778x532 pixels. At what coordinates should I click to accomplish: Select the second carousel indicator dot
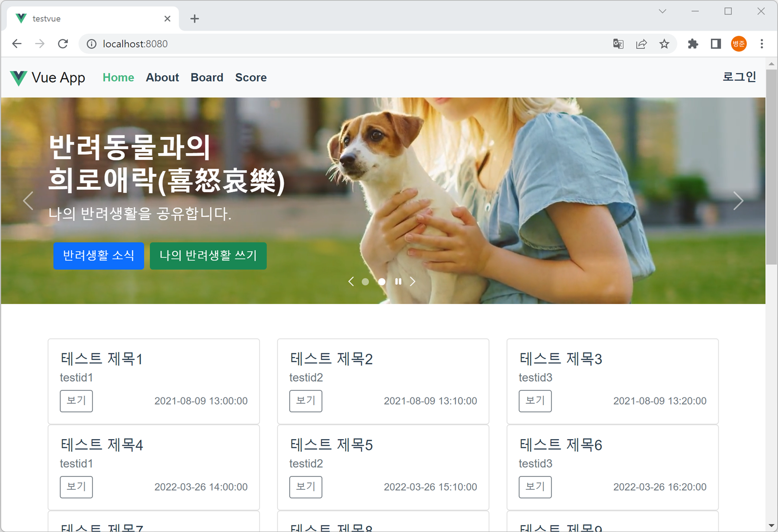click(382, 282)
